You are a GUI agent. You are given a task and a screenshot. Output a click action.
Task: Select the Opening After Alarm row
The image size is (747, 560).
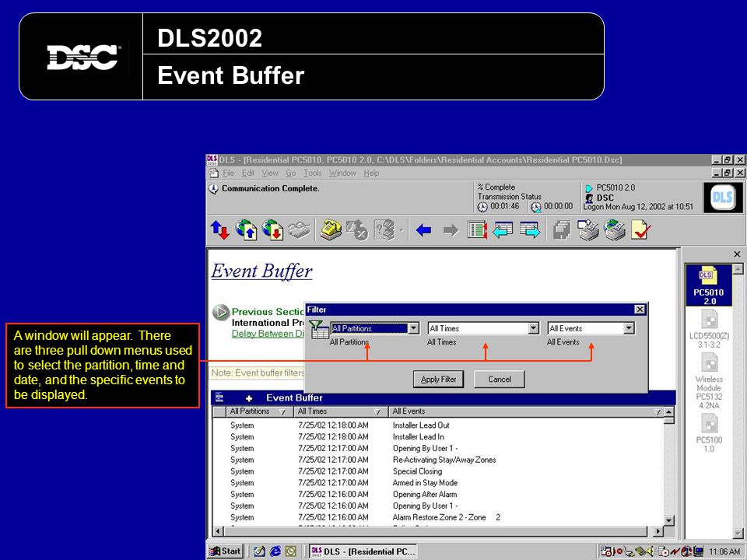coord(438,495)
